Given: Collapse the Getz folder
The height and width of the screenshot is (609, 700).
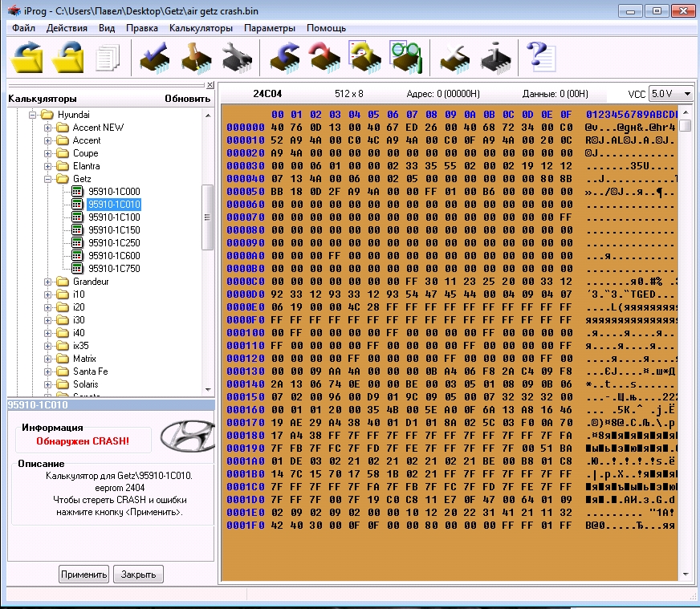Looking at the screenshot, I should tap(47, 179).
